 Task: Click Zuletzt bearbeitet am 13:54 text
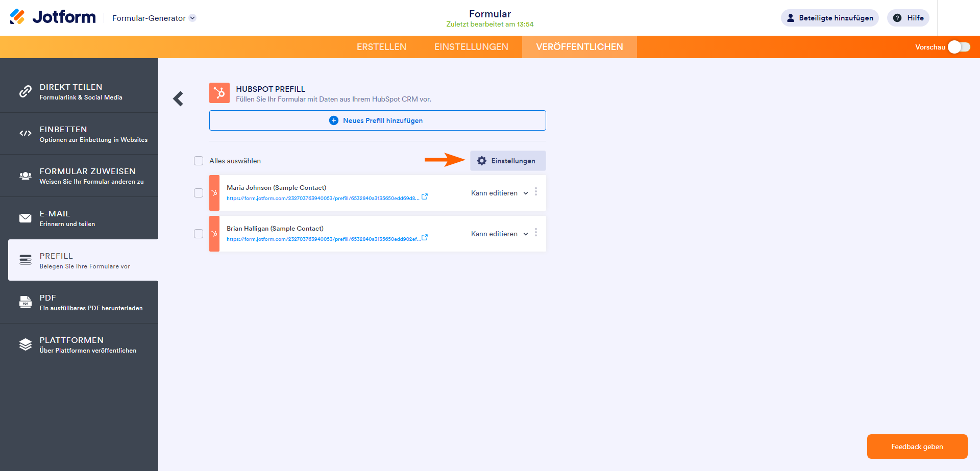(x=490, y=24)
